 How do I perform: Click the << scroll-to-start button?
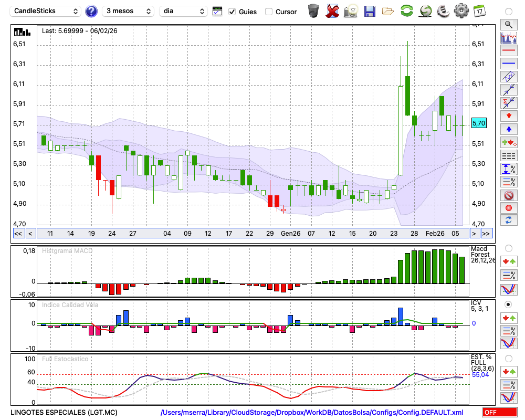tap(18, 233)
